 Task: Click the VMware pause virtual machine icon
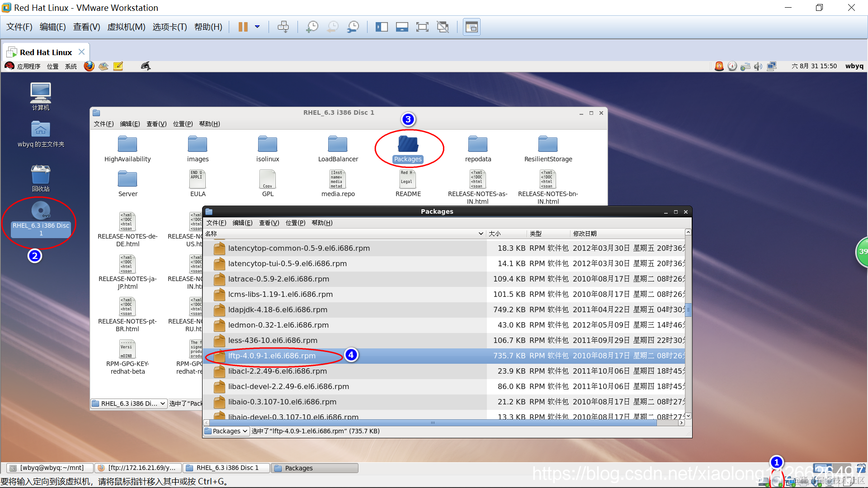(243, 27)
